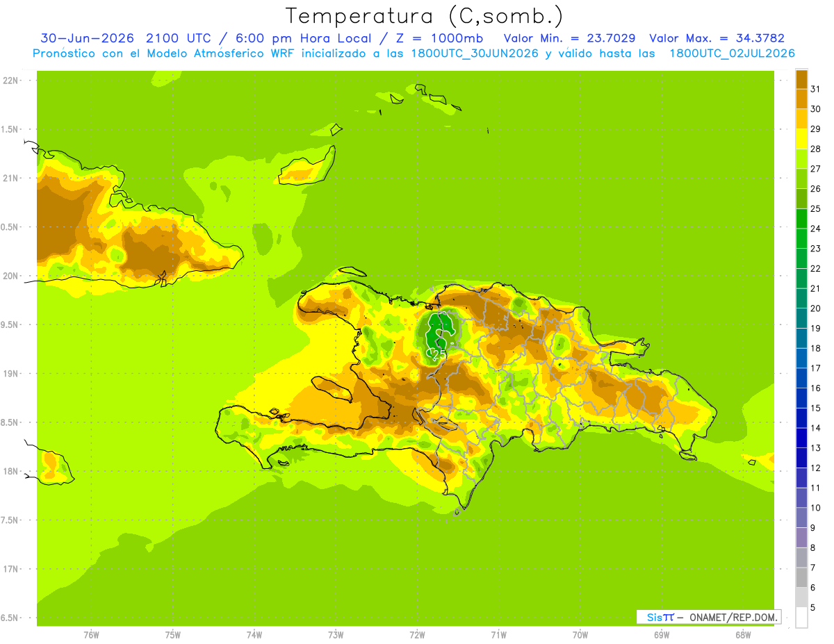This screenshot has width=834, height=644.
Task: Click the color scale value "31"
Action: click(815, 89)
